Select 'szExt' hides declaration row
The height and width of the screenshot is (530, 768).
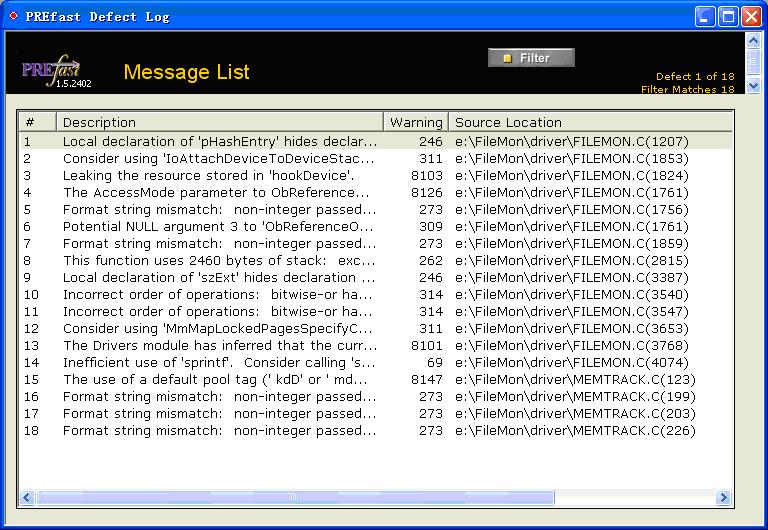click(x=376, y=278)
